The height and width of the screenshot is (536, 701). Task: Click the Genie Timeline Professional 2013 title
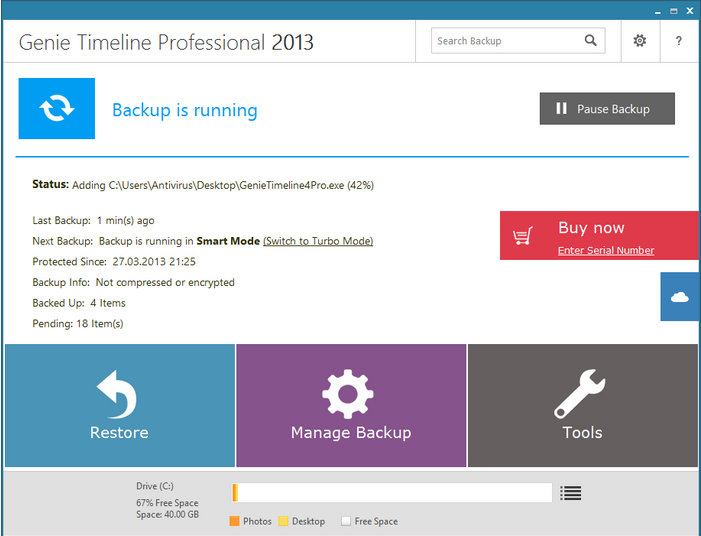coord(166,42)
